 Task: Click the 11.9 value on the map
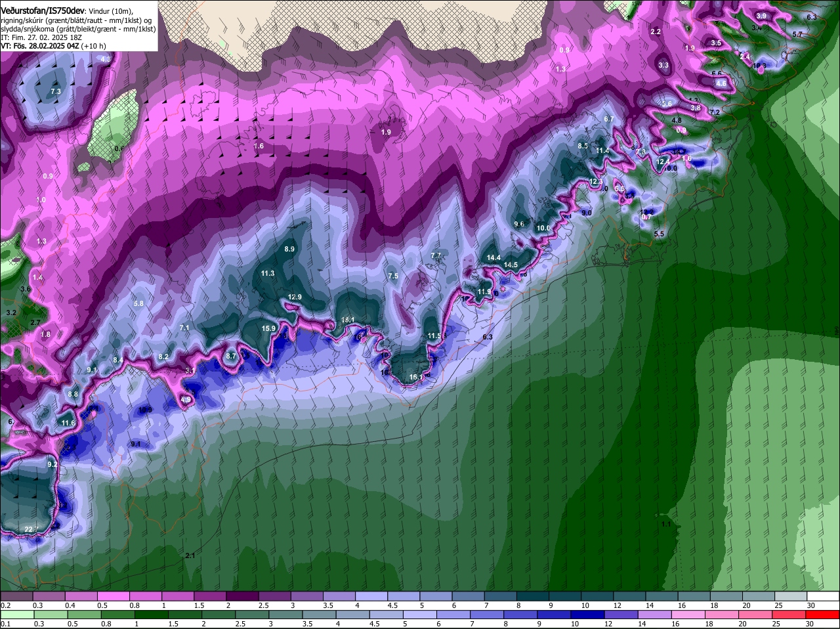point(484,292)
